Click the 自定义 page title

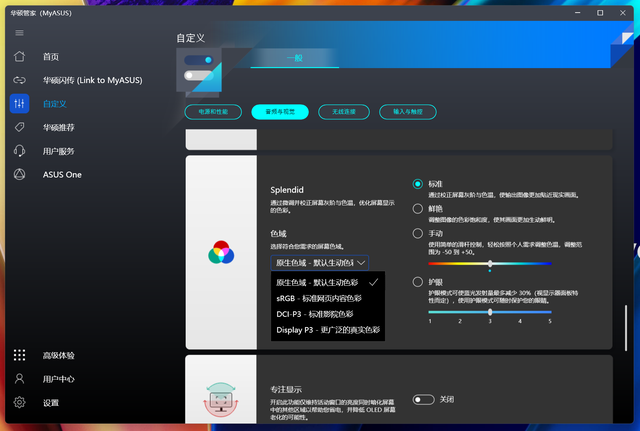point(191,38)
